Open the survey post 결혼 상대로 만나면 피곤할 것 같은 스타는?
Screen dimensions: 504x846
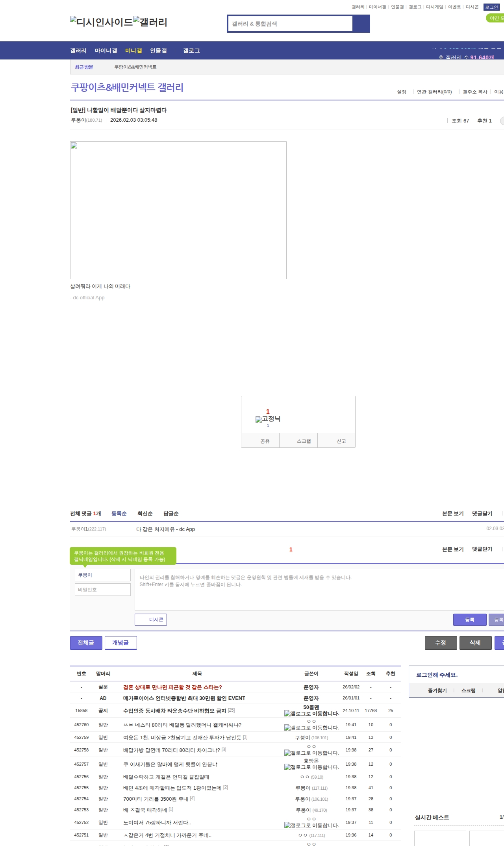coord(172,687)
